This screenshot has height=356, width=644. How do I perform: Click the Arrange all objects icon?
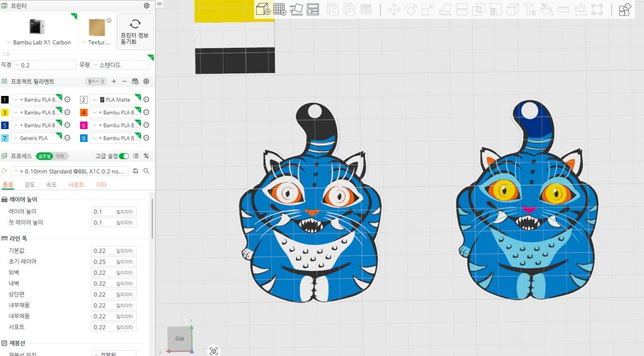(x=313, y=9)
